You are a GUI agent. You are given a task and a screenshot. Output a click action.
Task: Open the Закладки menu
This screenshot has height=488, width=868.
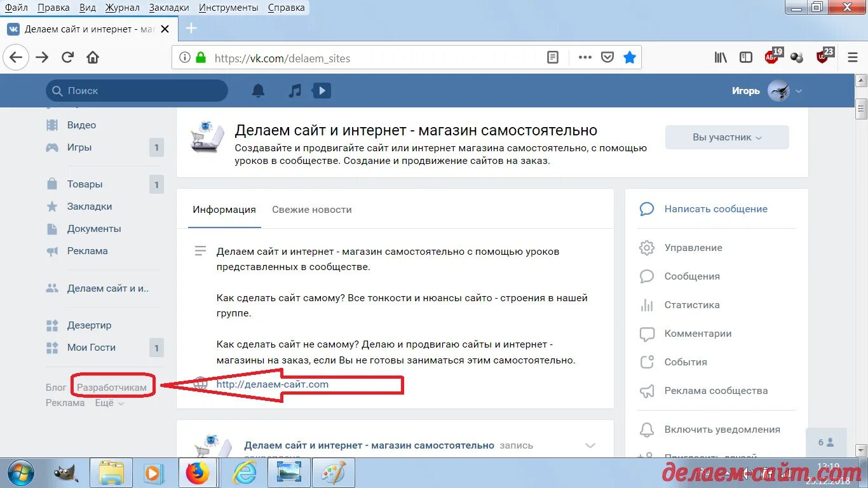coord(168,8)
